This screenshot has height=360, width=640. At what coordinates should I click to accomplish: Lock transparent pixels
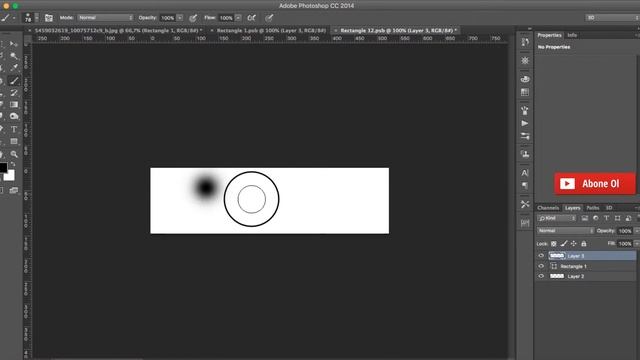(x=554, y=244)
